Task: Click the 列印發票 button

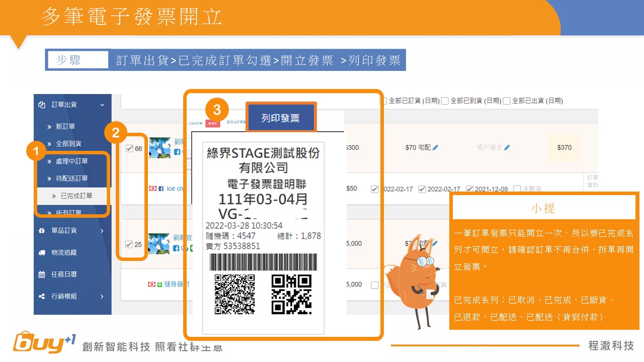Action: pos(280,118)
